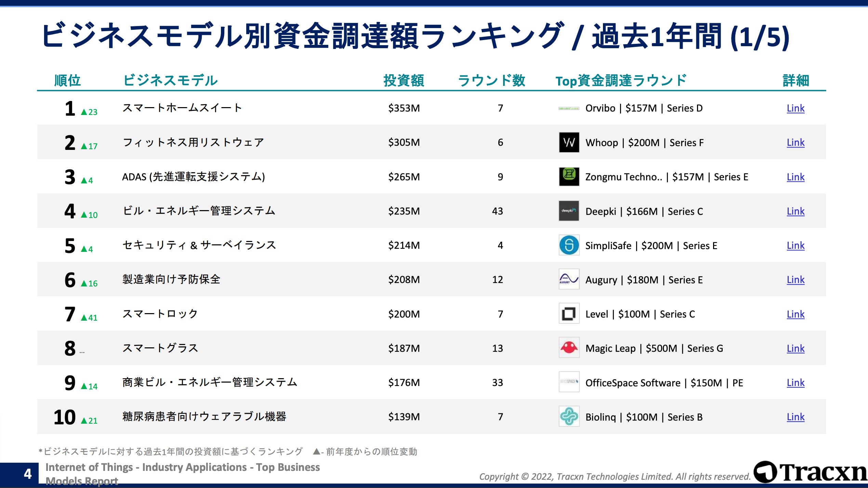
Task: Click the Whoop company logo icon
Action: point(569,142)
